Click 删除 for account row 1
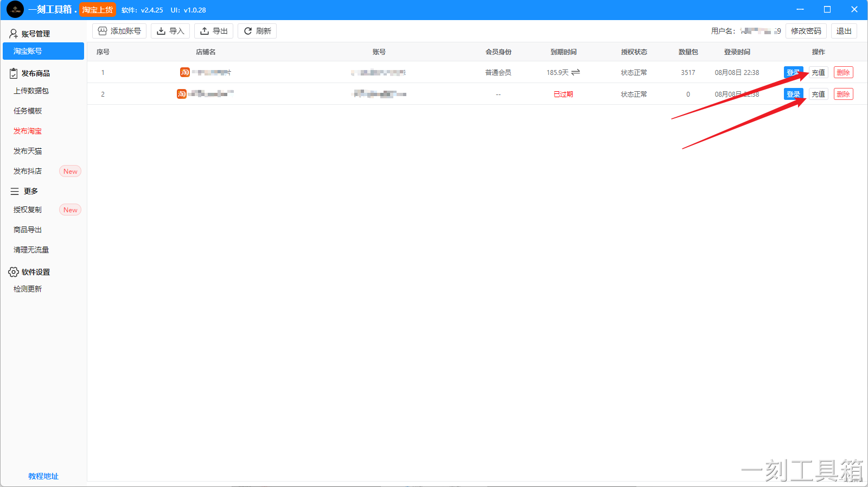The width and height of the screenshot is (868, 487). 844,72
